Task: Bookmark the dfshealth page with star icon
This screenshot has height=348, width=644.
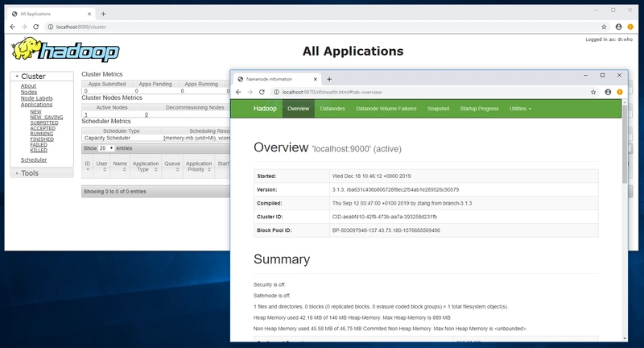Action: coord(592,93)
